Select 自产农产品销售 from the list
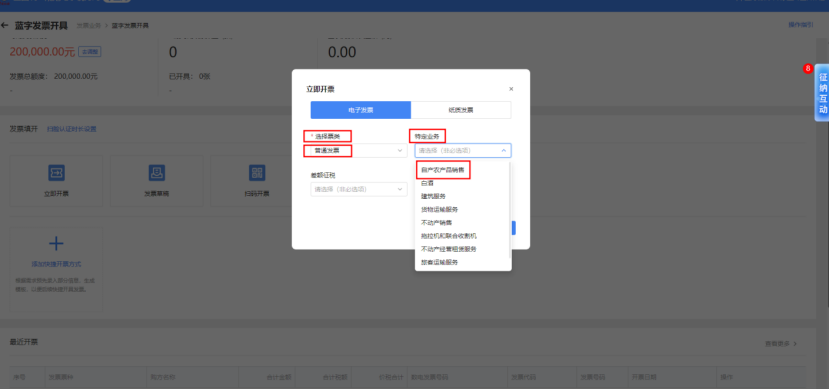This screenshot has width=829, height=389. coord(443,170)
